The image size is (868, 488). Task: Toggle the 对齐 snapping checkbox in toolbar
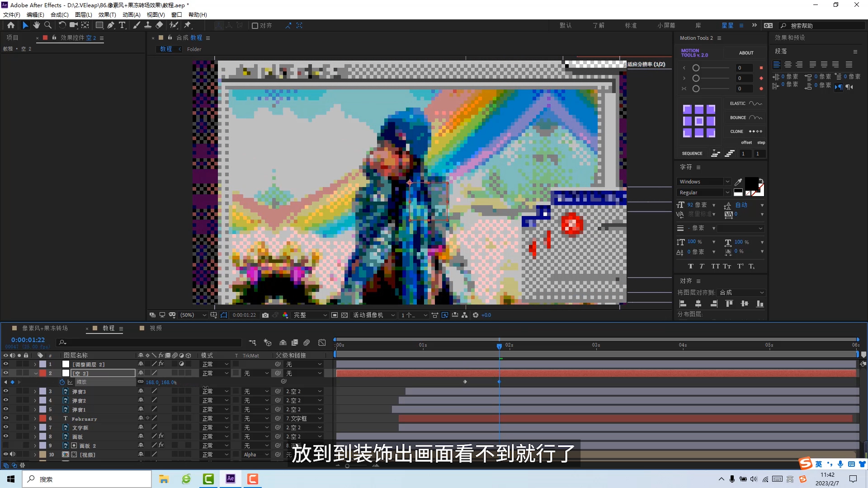pos(255,26)
